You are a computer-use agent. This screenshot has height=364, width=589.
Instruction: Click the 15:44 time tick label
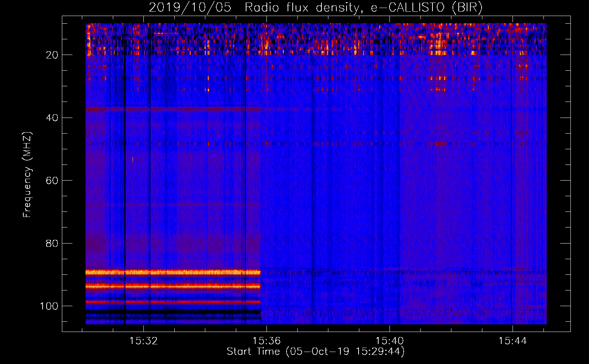[x=513, y=341]
